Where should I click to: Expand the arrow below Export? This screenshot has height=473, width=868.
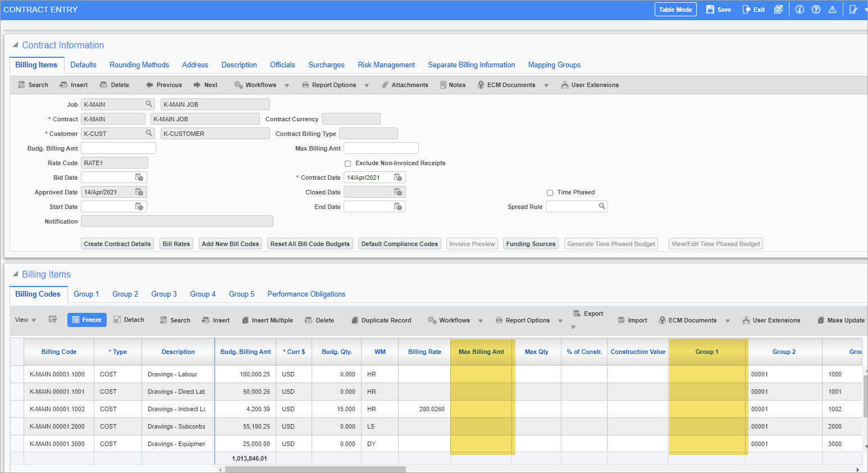[x=573, y=327]
